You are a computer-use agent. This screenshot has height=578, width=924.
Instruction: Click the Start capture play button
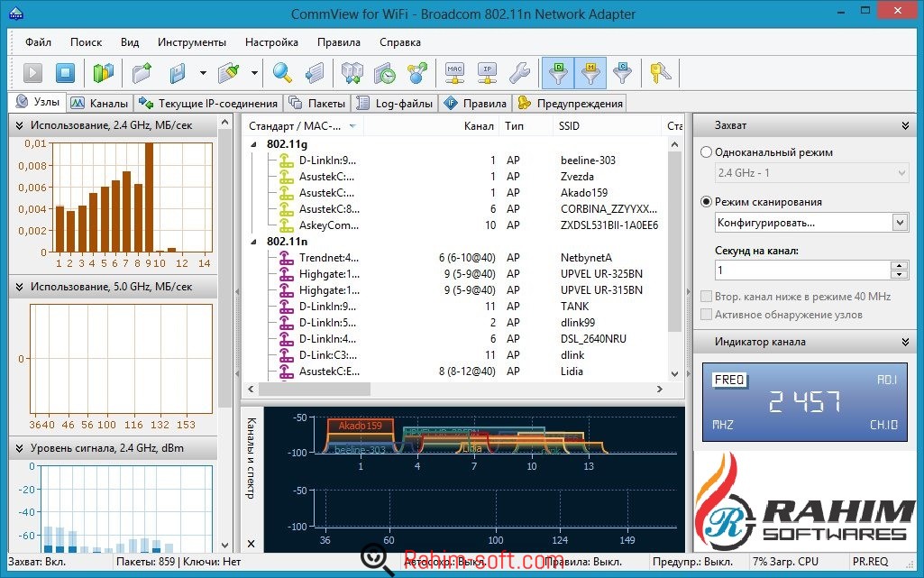[32, 73]
